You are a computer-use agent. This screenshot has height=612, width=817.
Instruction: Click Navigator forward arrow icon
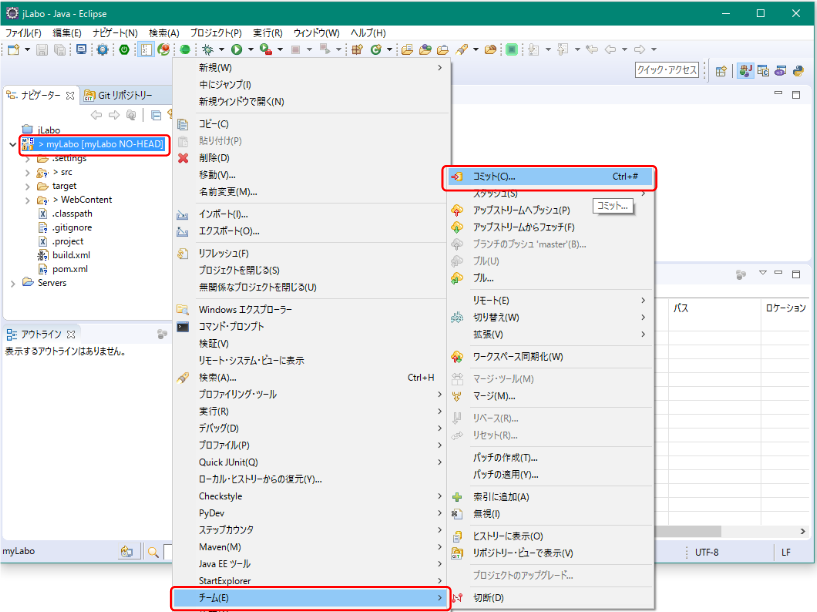114,115
